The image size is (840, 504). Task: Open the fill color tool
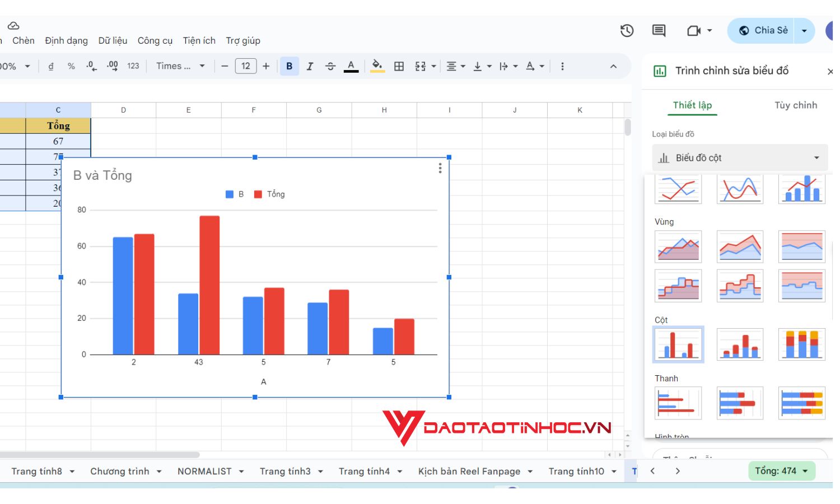376,66
